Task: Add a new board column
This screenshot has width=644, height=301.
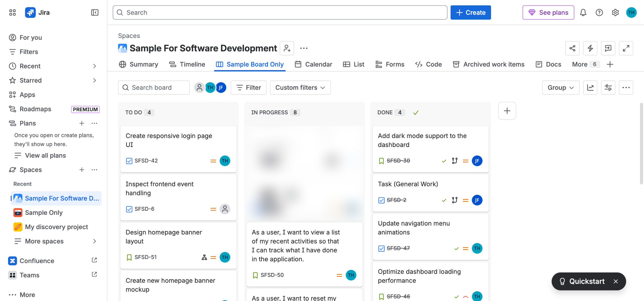Action: click(507, 111)
